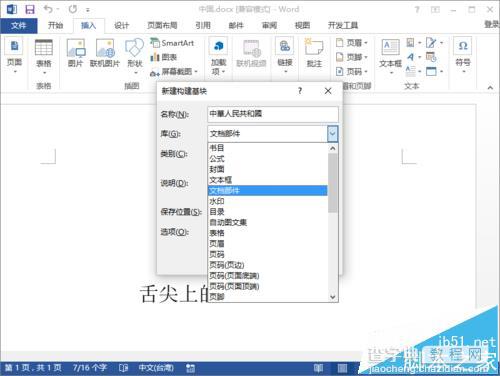Open the 符号 symbols button
The height and width of the screenshot is (376, 500).
point(463,55)
